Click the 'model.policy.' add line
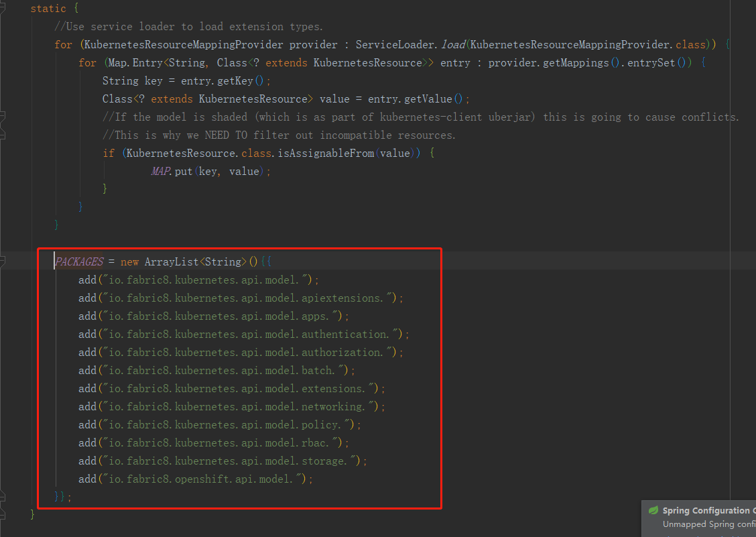The image size is (756, 537). (x=220, y=424)
